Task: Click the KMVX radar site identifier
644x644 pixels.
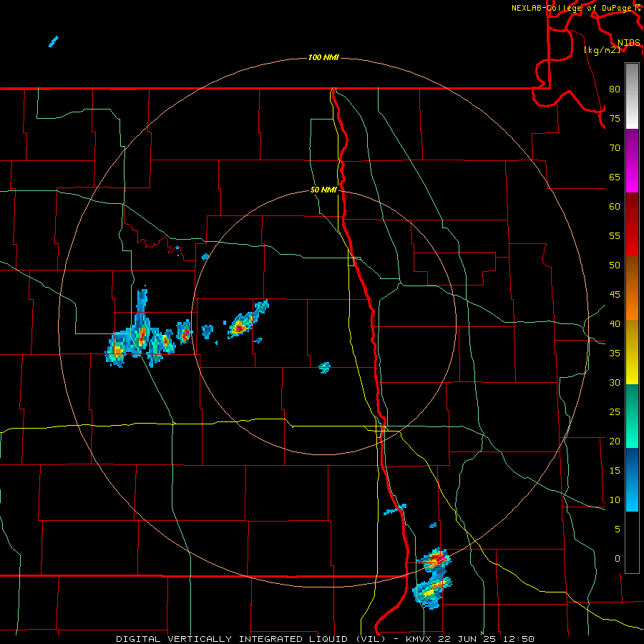Action: point(419,639)
